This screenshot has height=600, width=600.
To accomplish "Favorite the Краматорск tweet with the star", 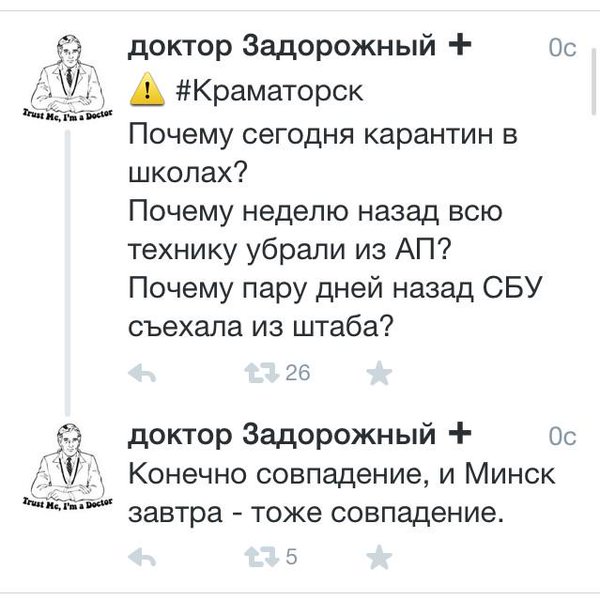I will tap(379, 373).
